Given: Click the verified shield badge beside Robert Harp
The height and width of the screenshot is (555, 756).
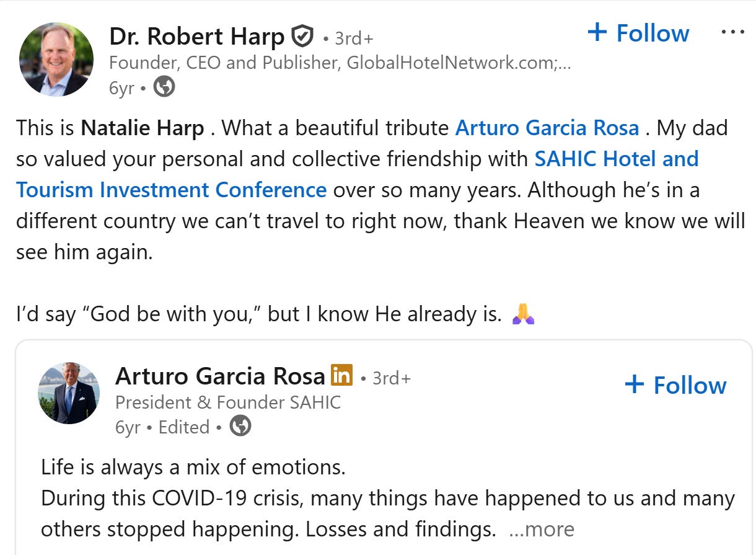Looking at the screenshot, I should tap(302, 37).
